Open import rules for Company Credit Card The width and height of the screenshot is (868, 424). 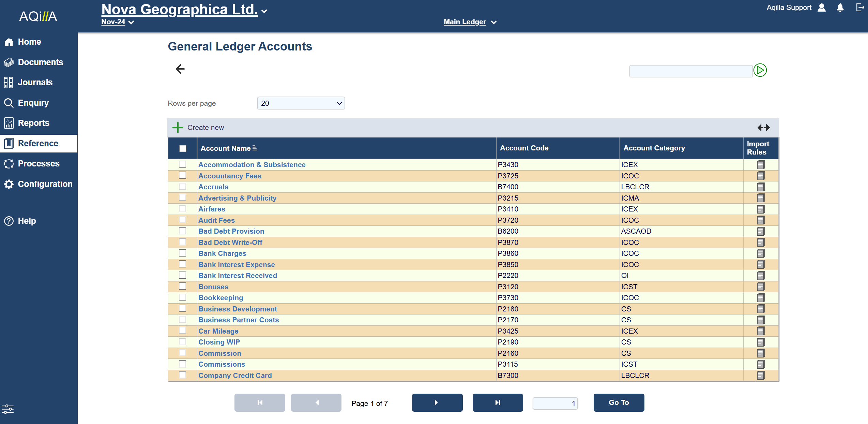pos(760,376)
